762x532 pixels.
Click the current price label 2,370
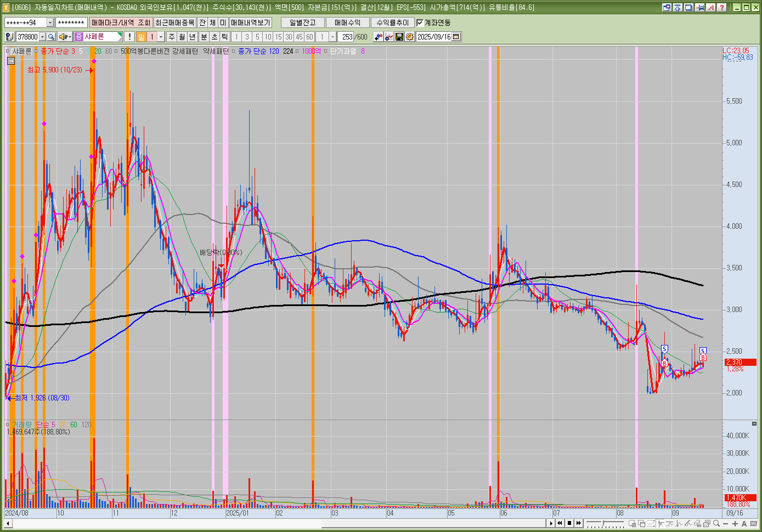point(741,362)
